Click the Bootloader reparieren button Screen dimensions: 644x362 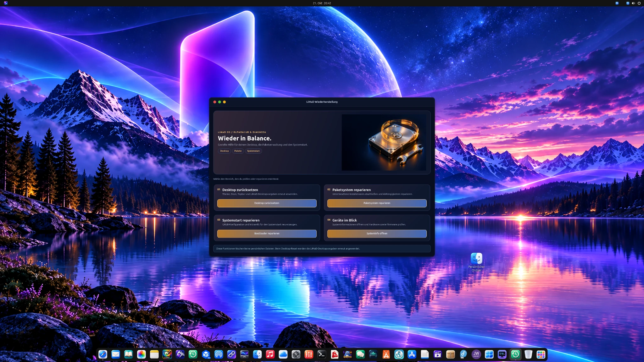click(x=267, y=233)
